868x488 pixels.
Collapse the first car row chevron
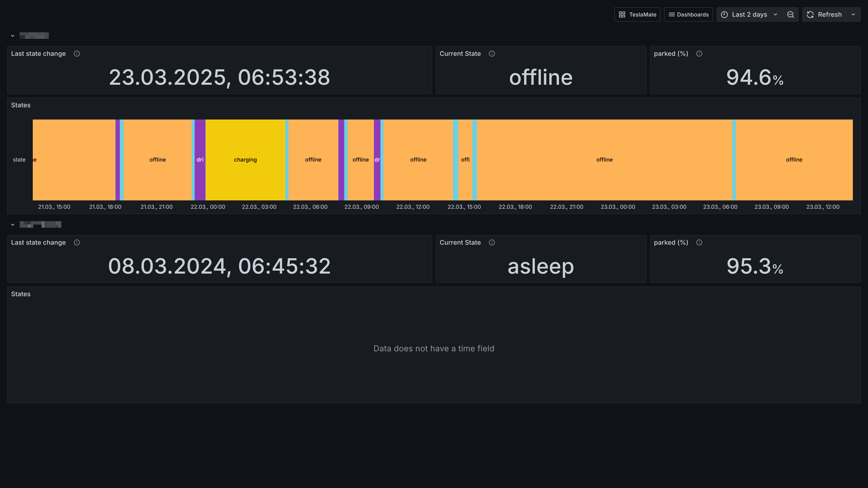point(12,36)
